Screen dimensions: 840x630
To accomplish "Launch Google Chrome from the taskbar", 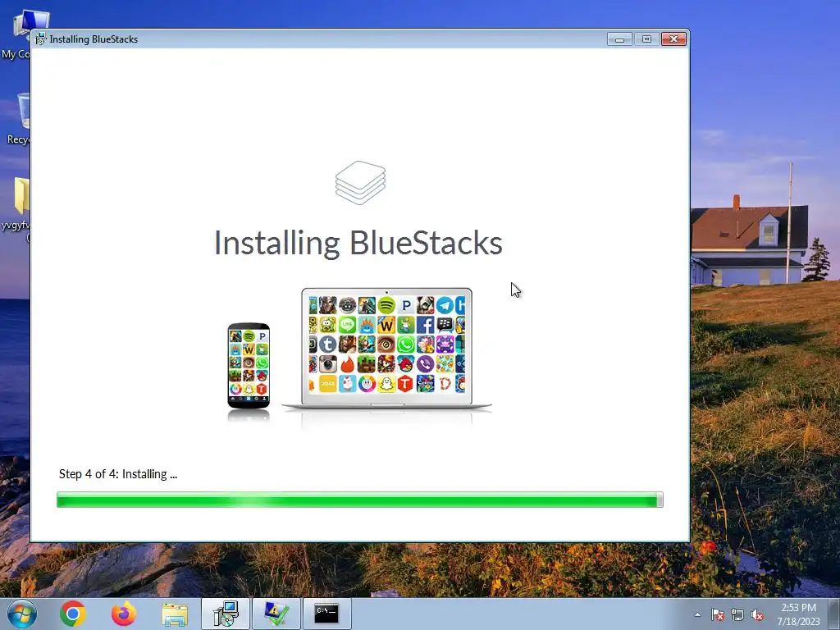I will pyautogui.click(x=73, y=614).
